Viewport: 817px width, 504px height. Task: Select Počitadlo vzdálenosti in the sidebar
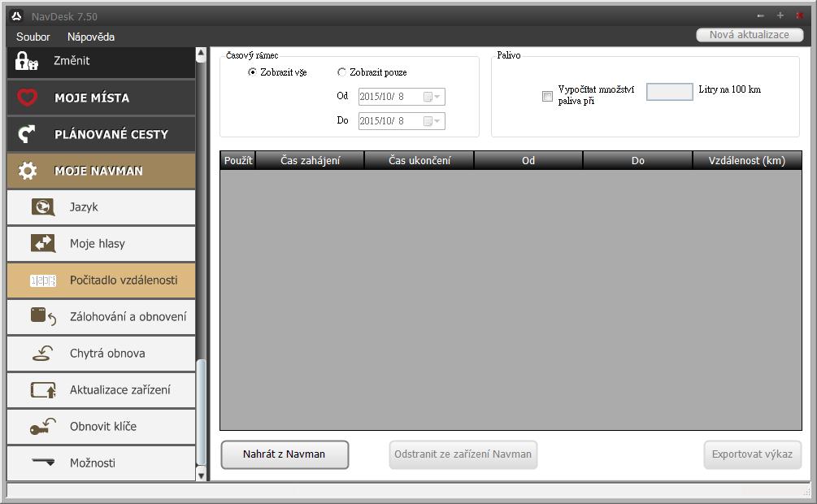(101, 280)
